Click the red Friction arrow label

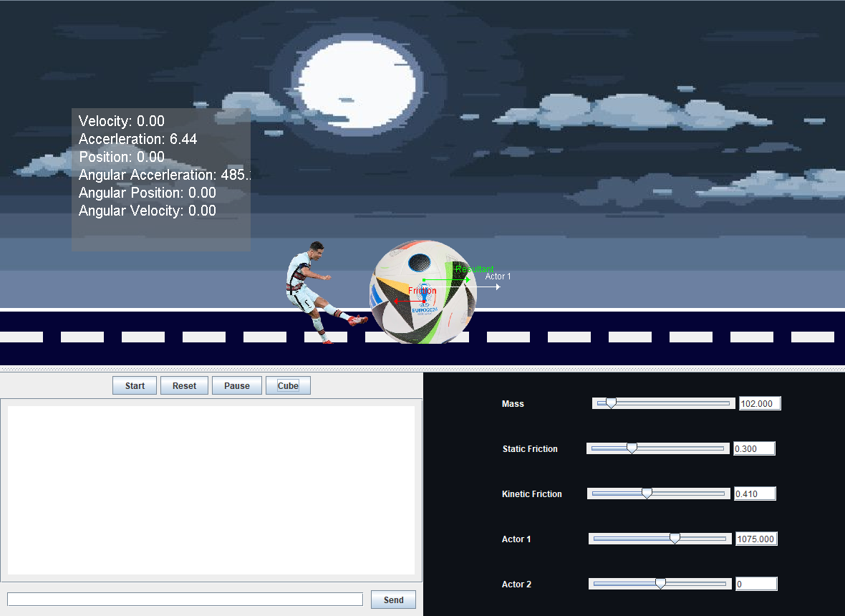[x=422, y=291]
